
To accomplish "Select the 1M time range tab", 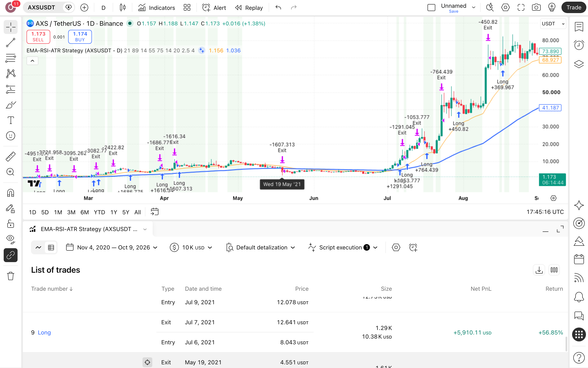I will (58, 212).
